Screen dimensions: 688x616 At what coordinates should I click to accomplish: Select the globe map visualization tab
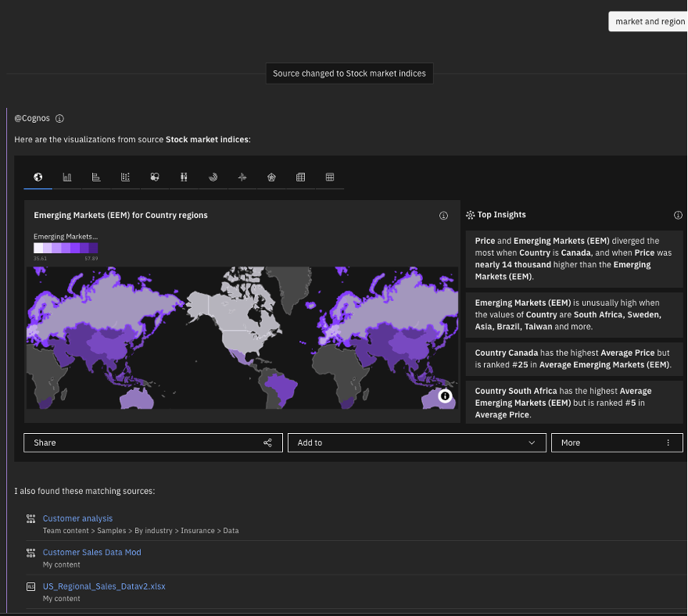coord(38,177)
